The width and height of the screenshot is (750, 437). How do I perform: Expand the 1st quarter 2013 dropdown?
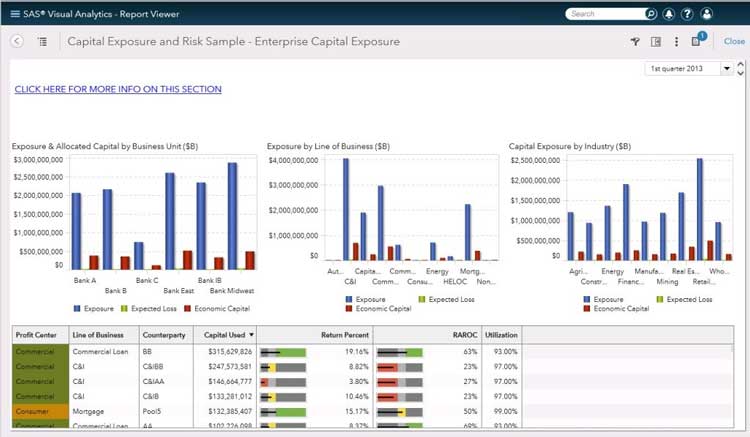726,69
